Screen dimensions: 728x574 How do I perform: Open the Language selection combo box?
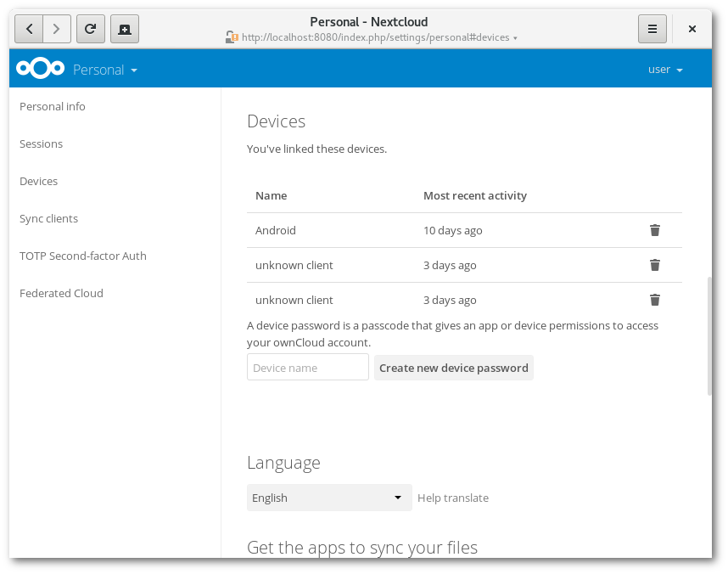coord(329,498)
